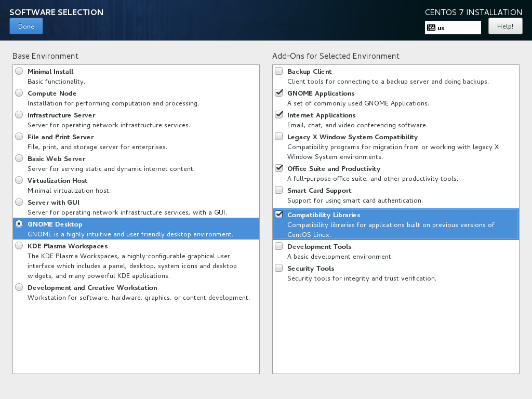Enable Legacy X Window System Compatibility

coord(278,137)
